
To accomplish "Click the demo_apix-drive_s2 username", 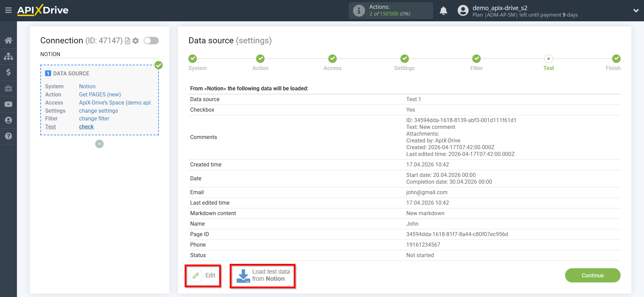I will (x=500, y=8).
